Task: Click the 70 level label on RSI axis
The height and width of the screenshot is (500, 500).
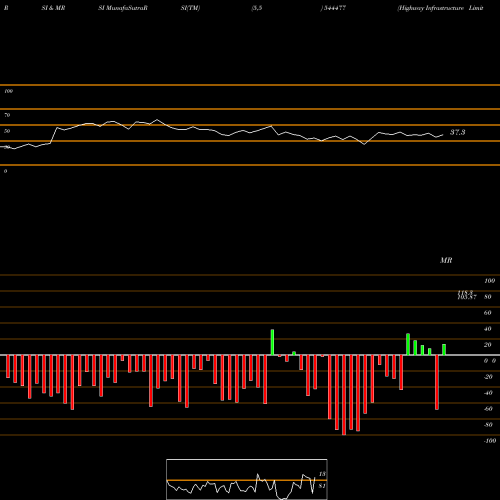Action: [7, 115]
